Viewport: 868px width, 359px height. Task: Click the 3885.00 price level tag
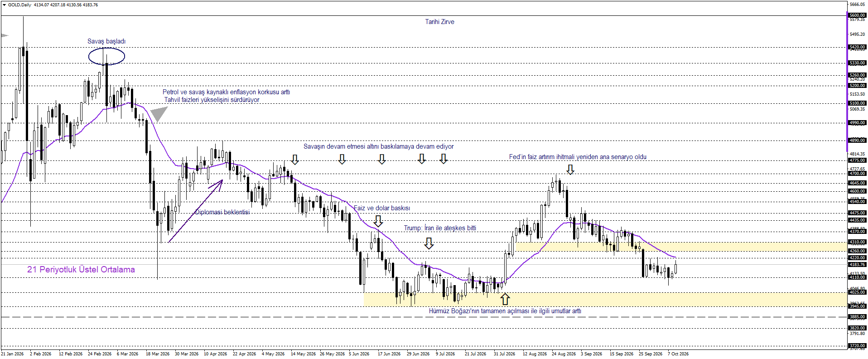tap(857, 317)
